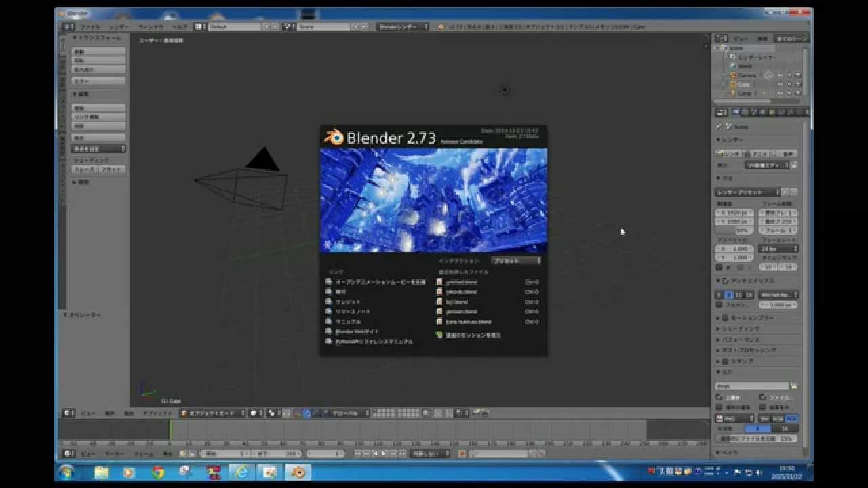
Task: Click the auto keyframe record button
Action: pos(462,453)
